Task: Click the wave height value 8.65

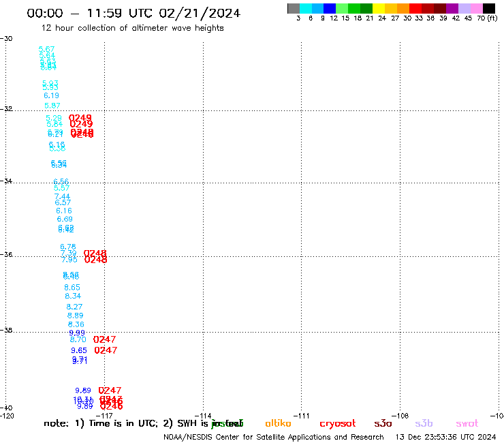Action: click(x=72, y=288)
